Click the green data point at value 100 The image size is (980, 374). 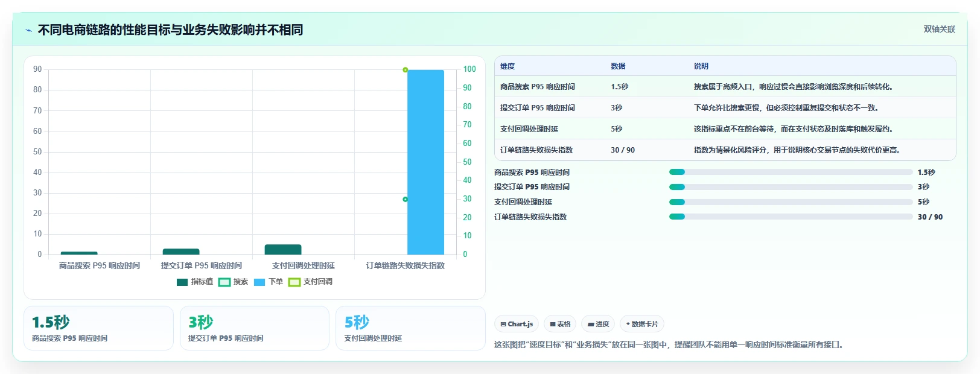tap(405, 70)
